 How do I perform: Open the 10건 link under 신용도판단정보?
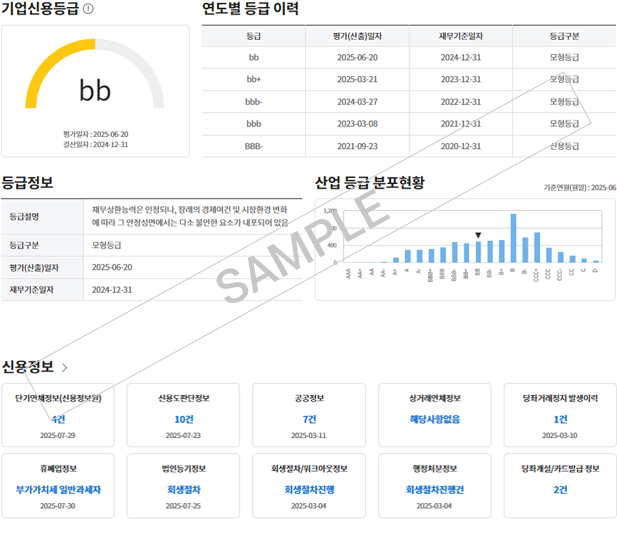click(183, 419)
